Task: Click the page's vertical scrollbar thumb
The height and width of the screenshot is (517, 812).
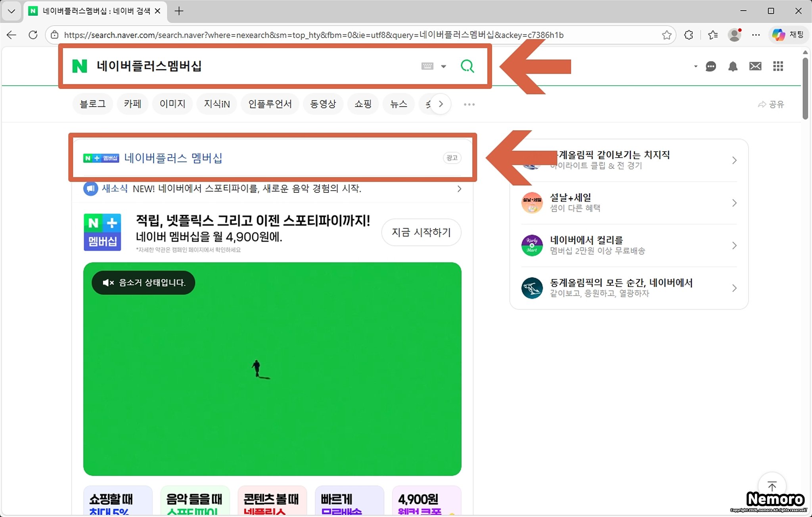Action: coord(805,89)
